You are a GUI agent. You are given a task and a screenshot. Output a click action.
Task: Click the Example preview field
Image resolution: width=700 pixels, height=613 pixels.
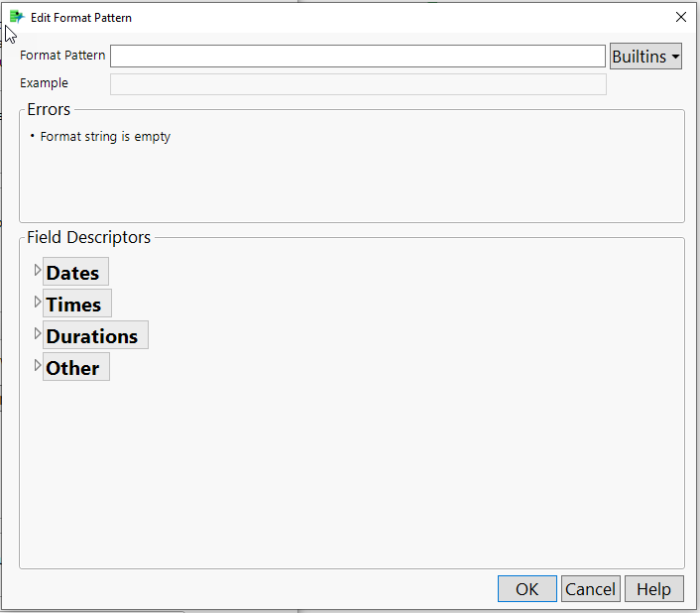pos(358,84)
